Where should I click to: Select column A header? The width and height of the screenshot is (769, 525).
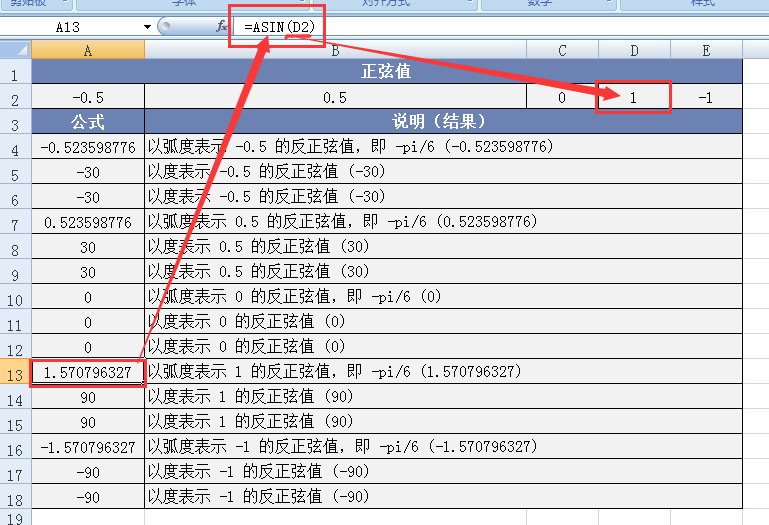(x=88, y=51)
